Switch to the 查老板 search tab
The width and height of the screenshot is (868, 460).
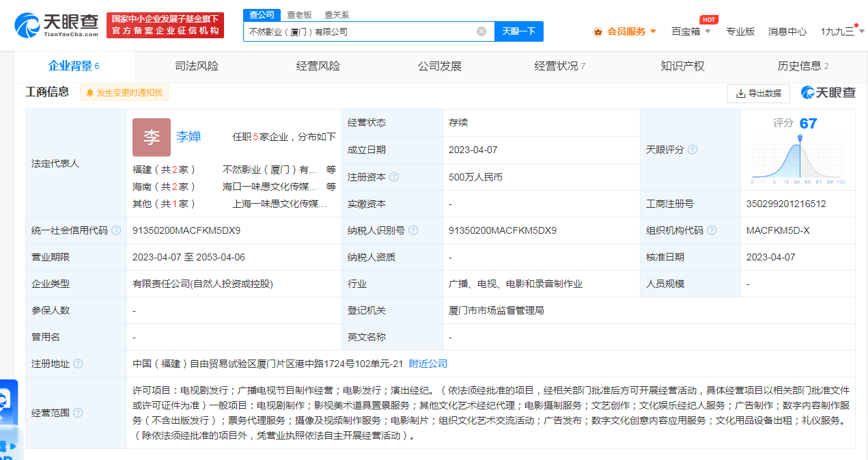[x=299, y=14]
